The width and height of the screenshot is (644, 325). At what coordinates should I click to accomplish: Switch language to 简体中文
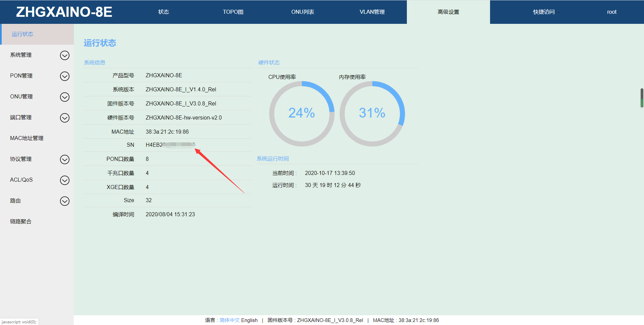click(229, 320)
